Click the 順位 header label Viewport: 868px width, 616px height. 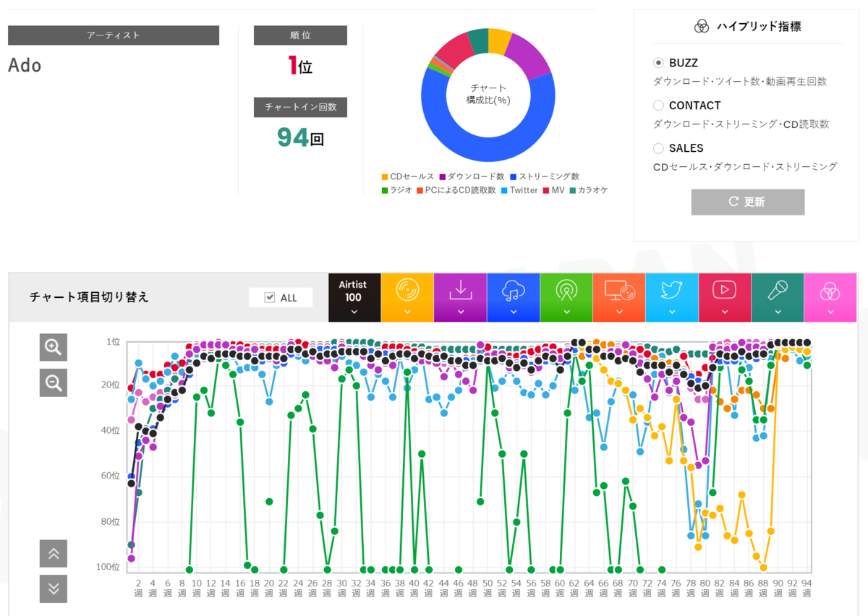[300, 35]
